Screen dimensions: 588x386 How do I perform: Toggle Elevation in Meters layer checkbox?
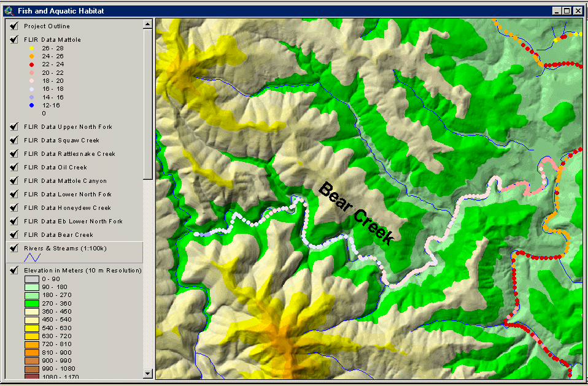point(14,270)
